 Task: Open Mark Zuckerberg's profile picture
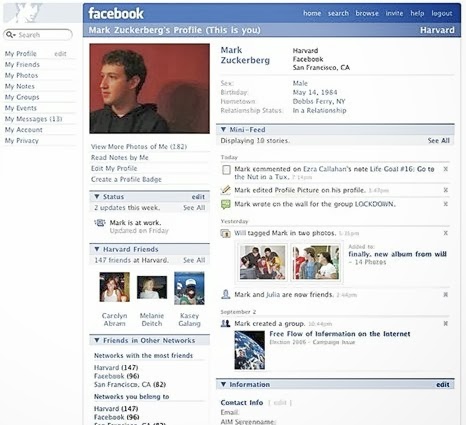[149, 88]
